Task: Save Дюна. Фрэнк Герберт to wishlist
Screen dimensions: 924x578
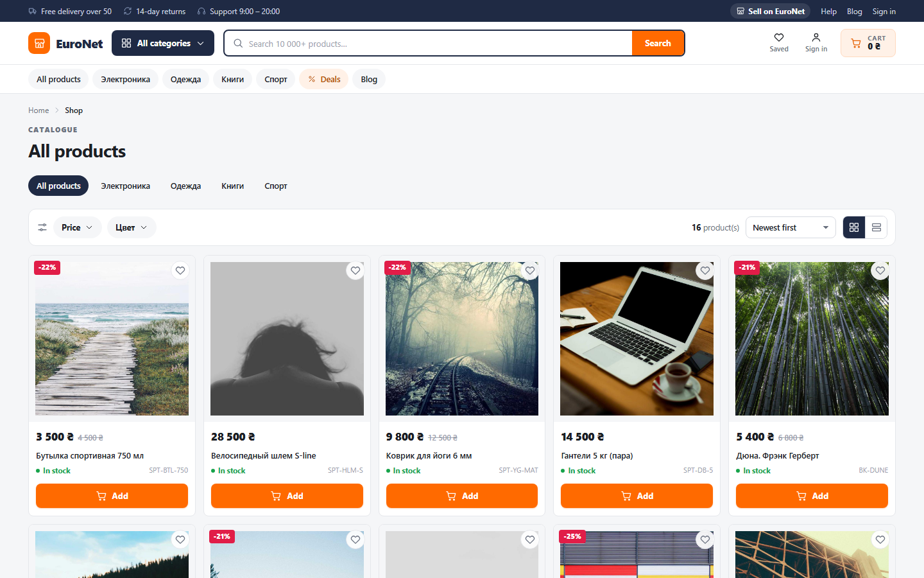Action: click(880, 270)
